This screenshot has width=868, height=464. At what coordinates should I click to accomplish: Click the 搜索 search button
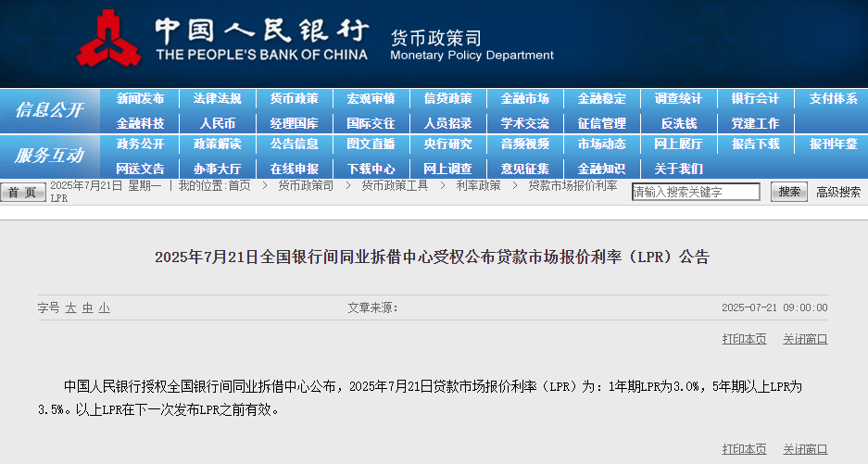tap(789, 192)
